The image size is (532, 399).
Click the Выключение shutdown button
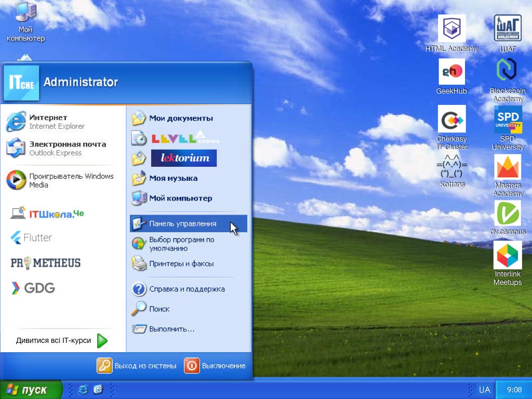[x=215, y=366]
